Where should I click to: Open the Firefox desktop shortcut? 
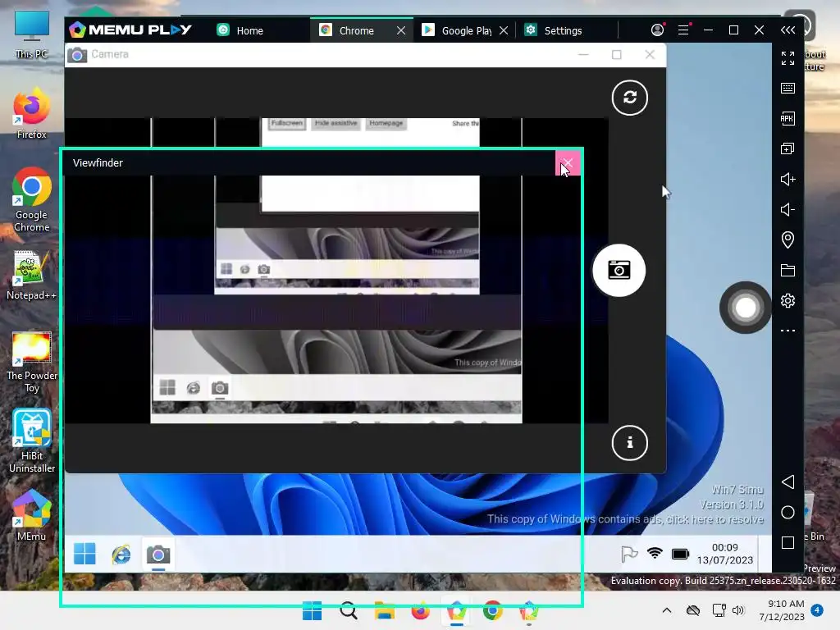coord(32,113)
